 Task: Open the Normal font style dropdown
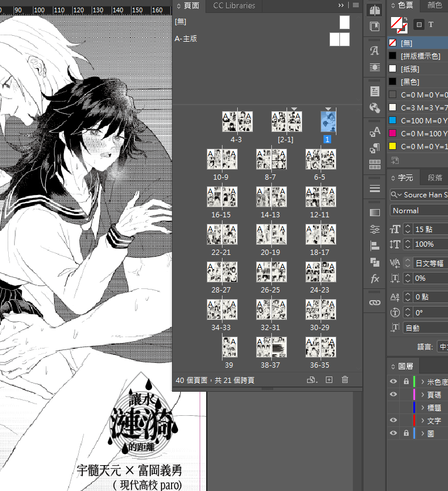point(419,210)
